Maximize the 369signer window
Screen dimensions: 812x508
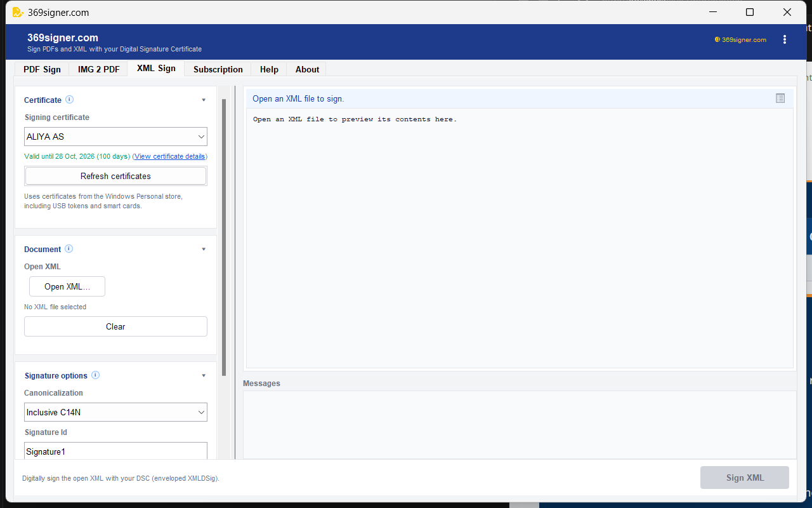point(750,12)
